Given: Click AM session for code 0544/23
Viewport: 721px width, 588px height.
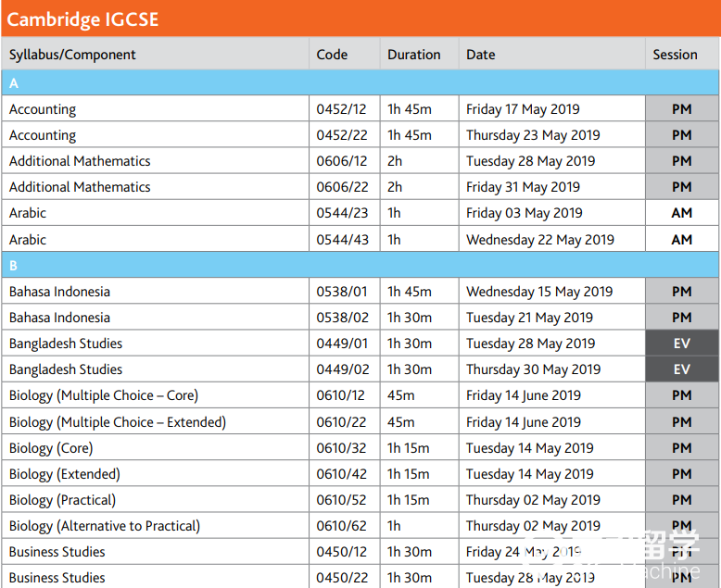Looking at the screenshot, I should (x=681, y=213).
